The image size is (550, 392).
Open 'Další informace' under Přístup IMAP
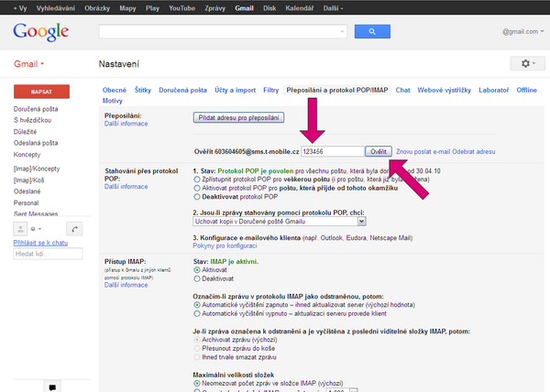pos(126,285)
